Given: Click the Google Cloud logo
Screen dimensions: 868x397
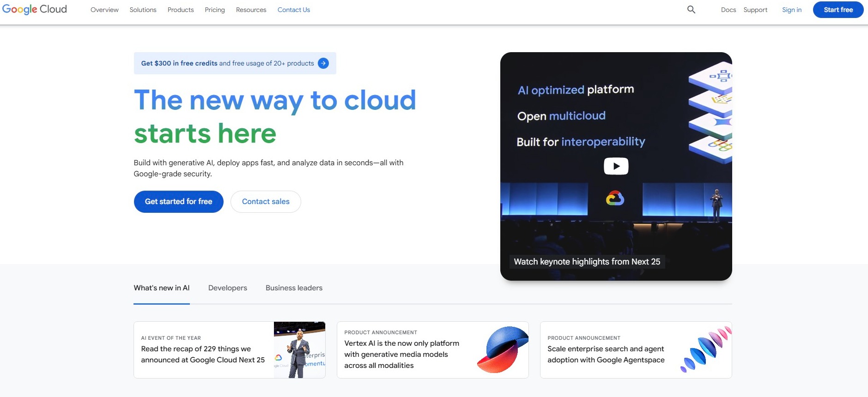Looking at the screenshot, I should [x=35, y=9].
